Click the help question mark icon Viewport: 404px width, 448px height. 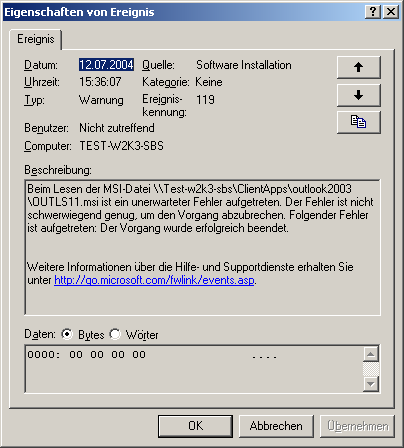[x=373, y=12]
